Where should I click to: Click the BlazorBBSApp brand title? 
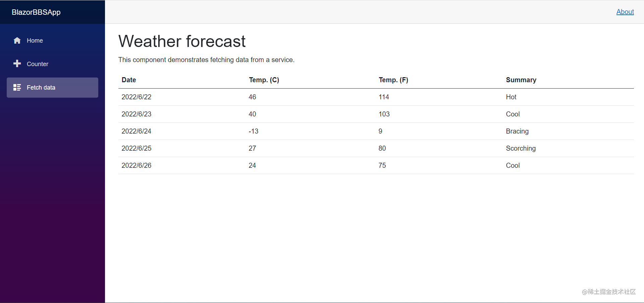tap(36, 12)
